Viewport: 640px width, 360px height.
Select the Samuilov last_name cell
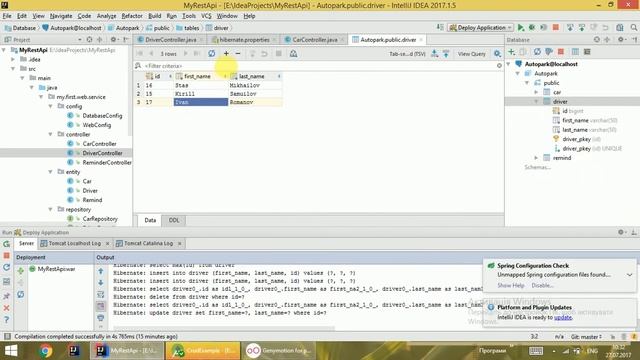click(x=255, y=94)
